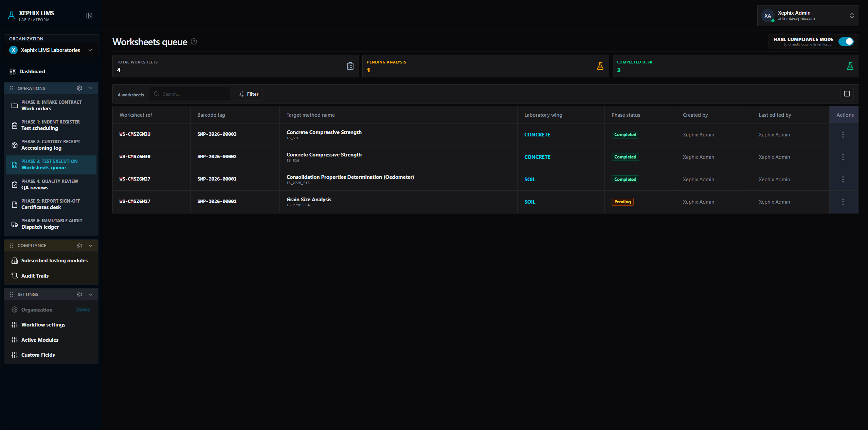The width and height of the screenshot is (868, 430).
Task: Open actions menu for WS-CMSZ6W3U row
Action: 843,134
